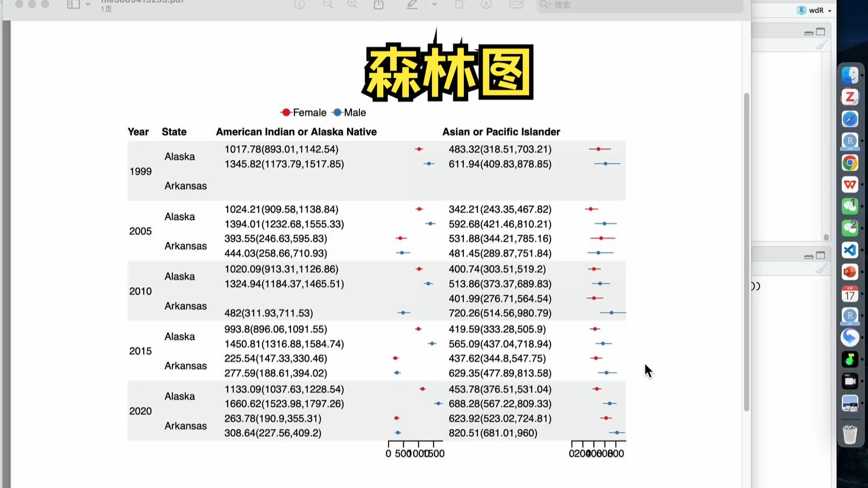Open the green music note app
The width and height of the screenshot is (868, 488).
click(850, 359)
